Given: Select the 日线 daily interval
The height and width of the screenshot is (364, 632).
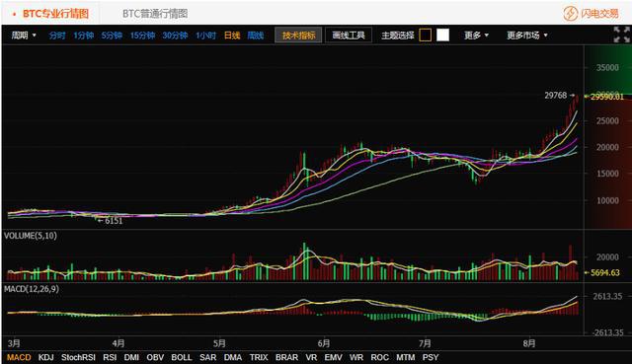Looking at the screenshot, I should (x=232, y=36).
